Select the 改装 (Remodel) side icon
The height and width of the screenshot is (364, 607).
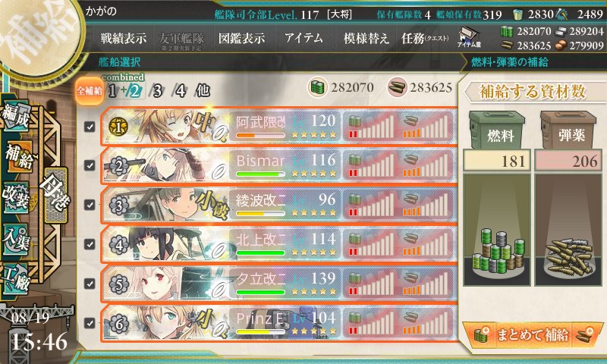pos(16,198)
